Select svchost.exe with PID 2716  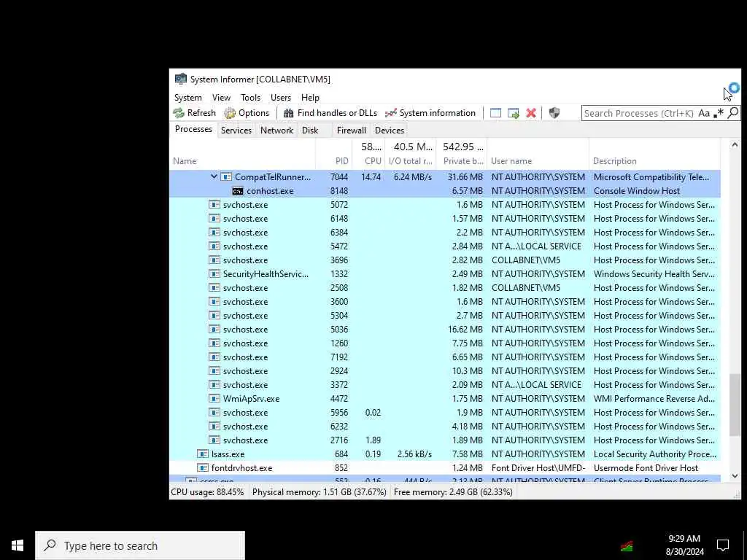(445, 440)
